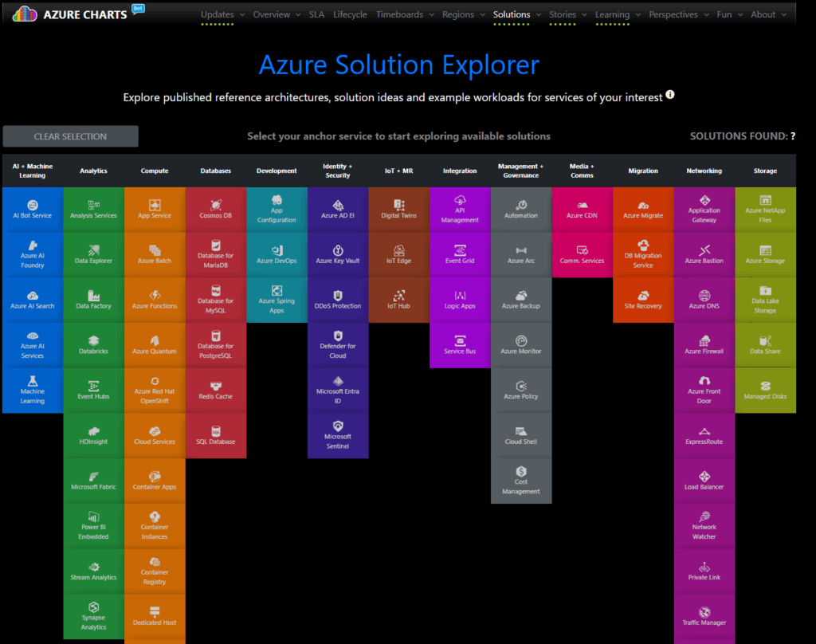Open the Fun menu

pyautogui.click(x=729, y=14)
